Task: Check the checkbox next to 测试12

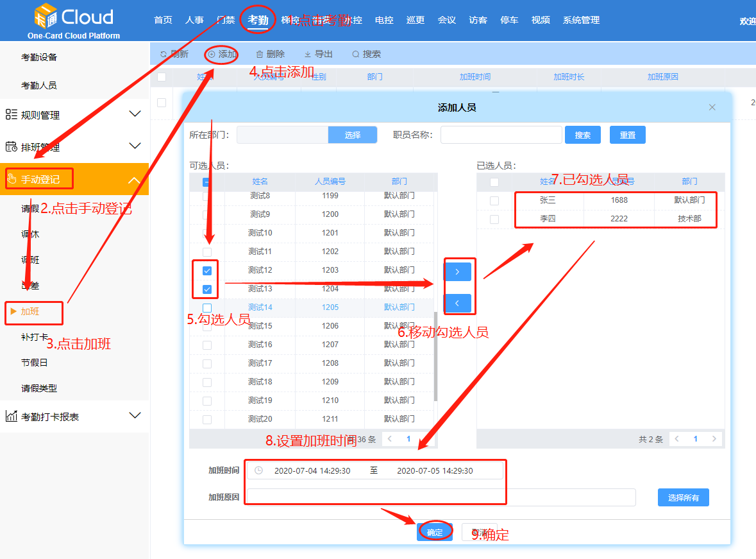Action: click(206, 270)
